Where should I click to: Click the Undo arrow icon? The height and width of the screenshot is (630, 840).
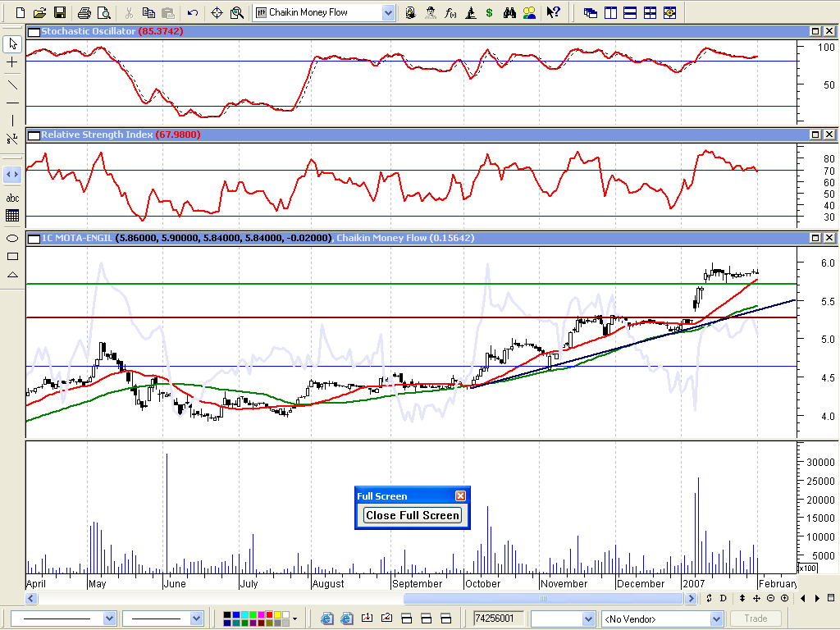(193, 12)
